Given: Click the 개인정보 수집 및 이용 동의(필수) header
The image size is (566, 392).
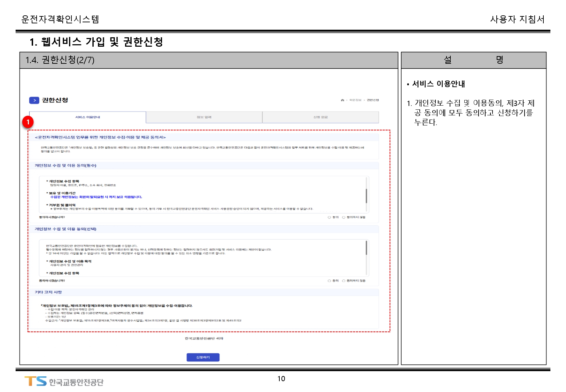Looking at the screenshot, I should pos(65,166).
